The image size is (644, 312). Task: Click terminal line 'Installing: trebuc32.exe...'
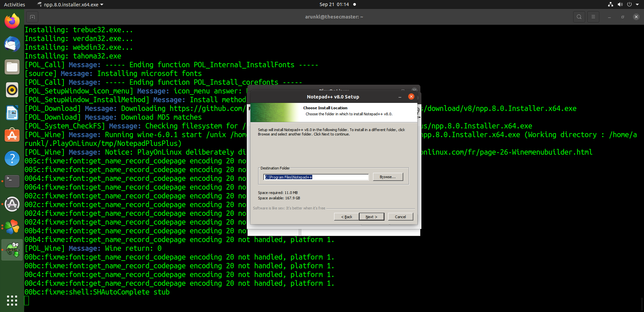pos(79,30)
